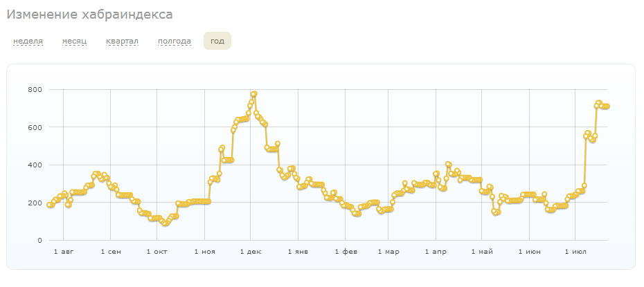
Task: Click the "1 дек" x-axis label
Action: pos(250,252)
